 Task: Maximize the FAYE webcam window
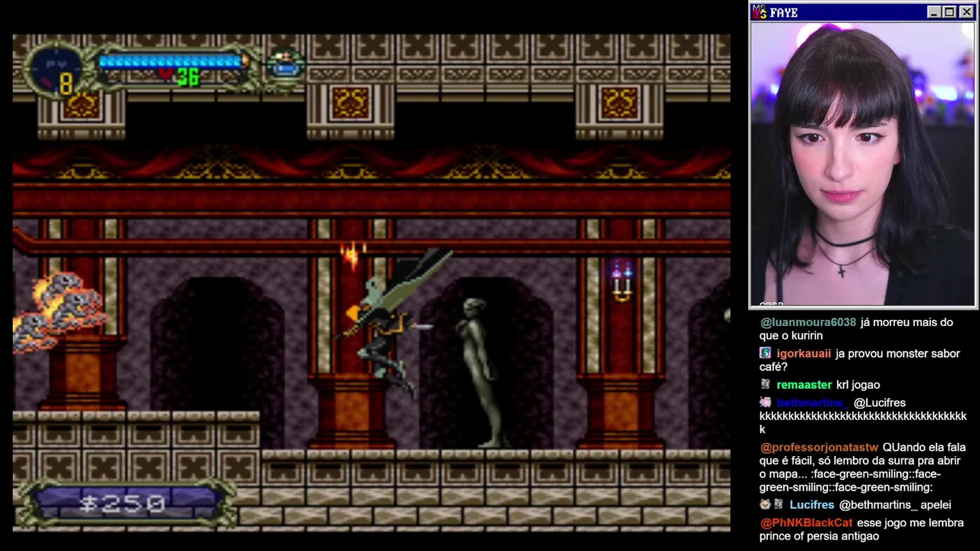click(949, 12)
